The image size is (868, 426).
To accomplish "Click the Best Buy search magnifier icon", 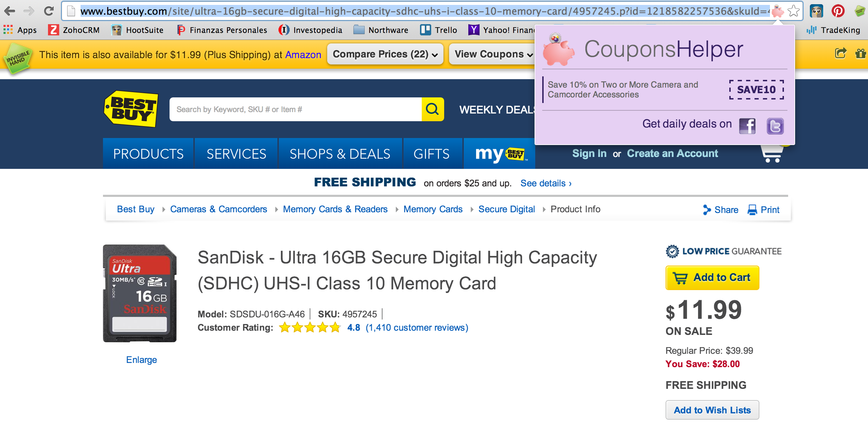I will pos(432,109).
